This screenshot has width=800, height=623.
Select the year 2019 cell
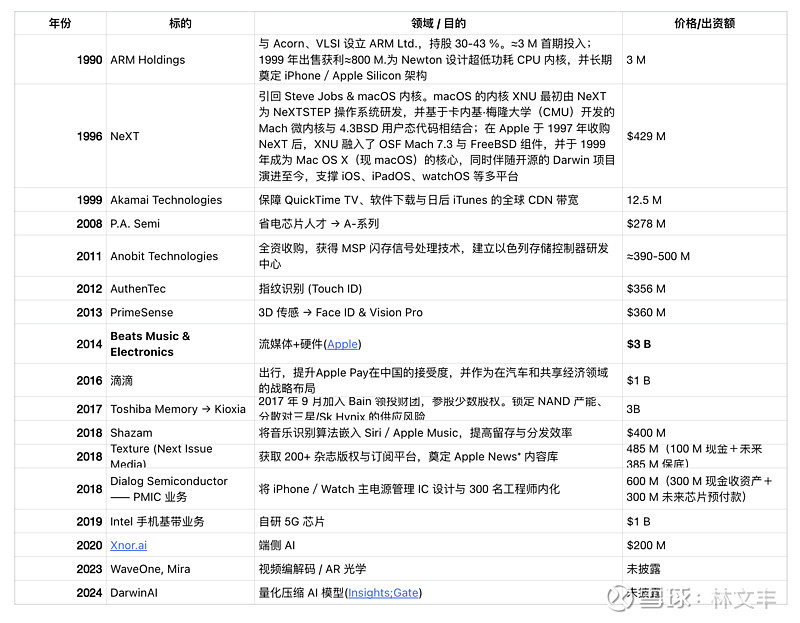(60, 521)
